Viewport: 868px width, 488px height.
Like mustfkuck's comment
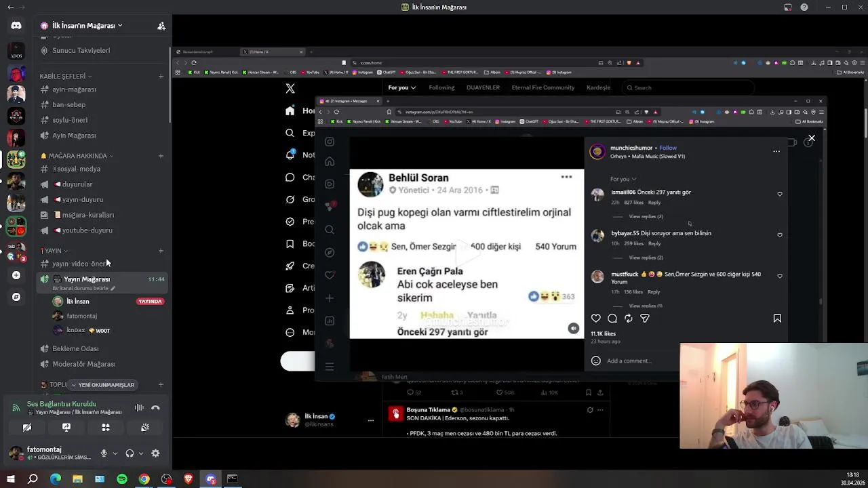pos(779,277)
